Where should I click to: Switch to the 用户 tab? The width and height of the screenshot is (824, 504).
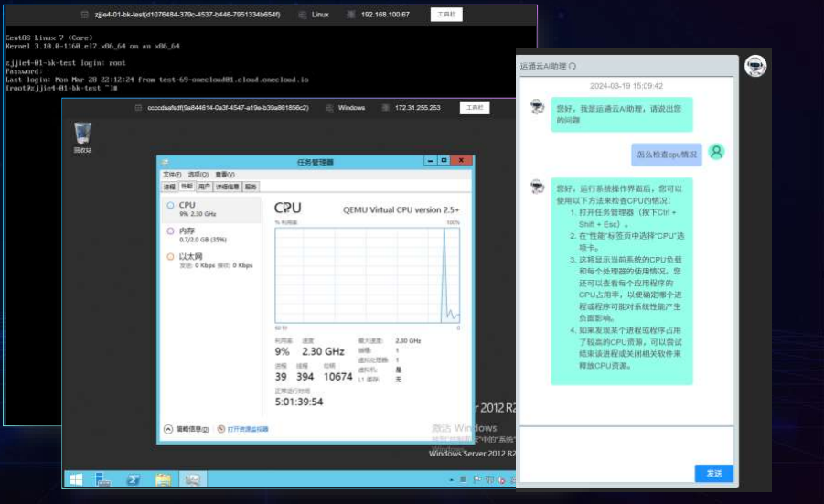[205, 187]
